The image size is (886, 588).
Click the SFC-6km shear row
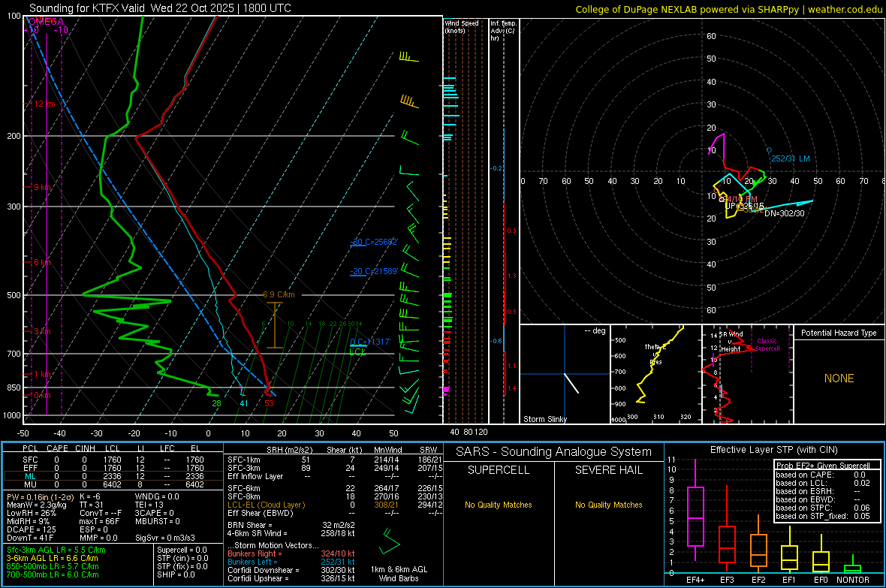point(335,488)
